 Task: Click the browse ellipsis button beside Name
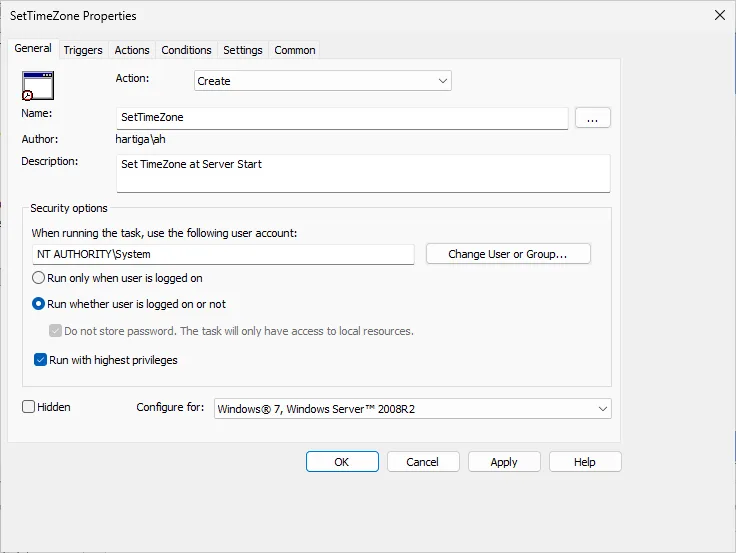(593, 118)
